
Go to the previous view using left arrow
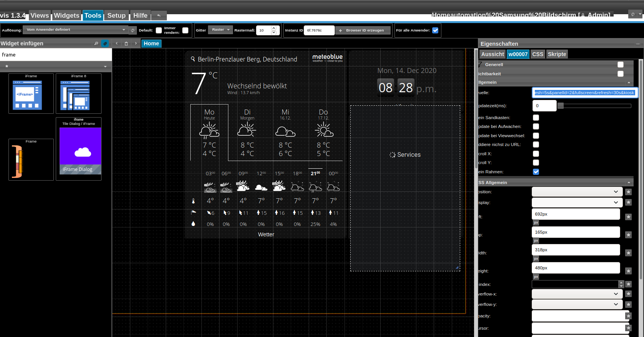[116, 43]
